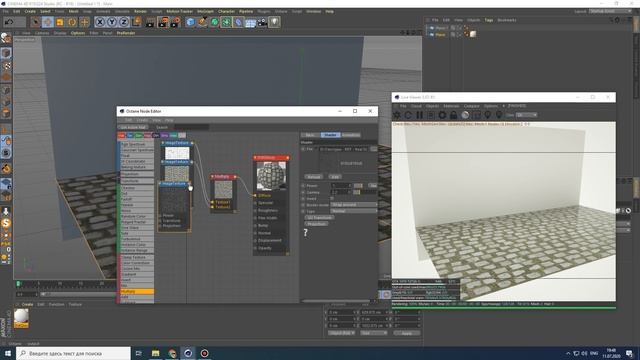
Task: Select the Live Selection arrow tool
Action: coord(36,22)
